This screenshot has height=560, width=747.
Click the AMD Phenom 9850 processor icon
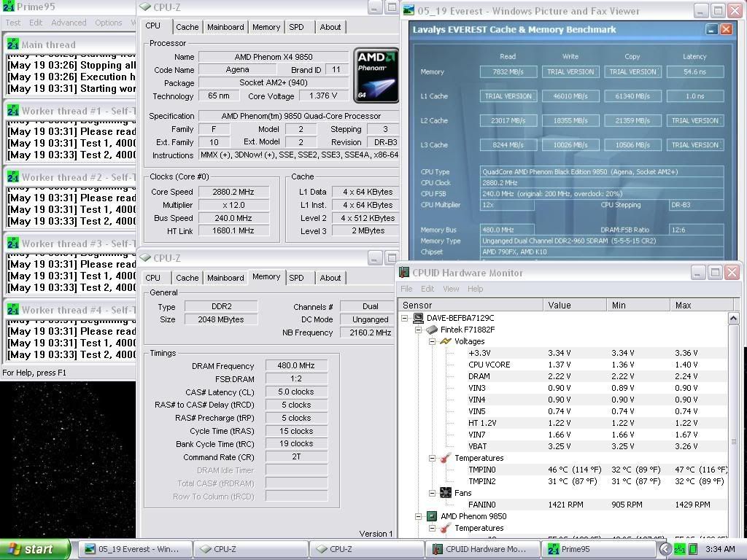coord(432,516)
